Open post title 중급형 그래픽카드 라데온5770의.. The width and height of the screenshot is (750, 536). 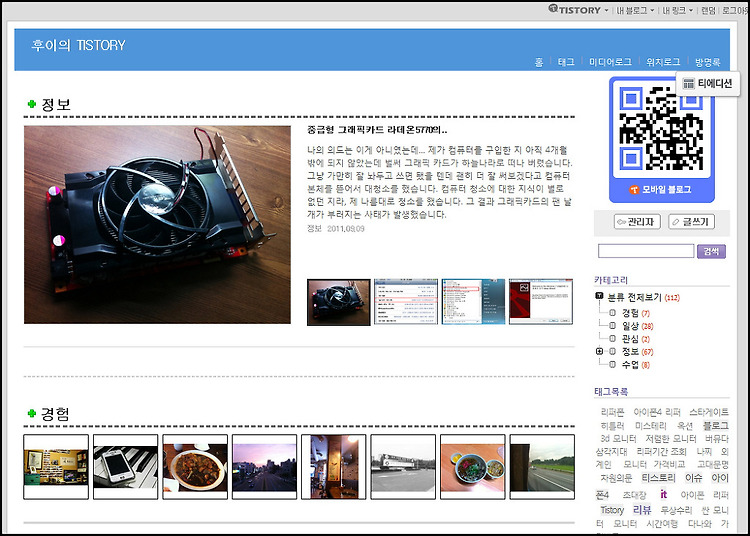click(x=377, y=130)
